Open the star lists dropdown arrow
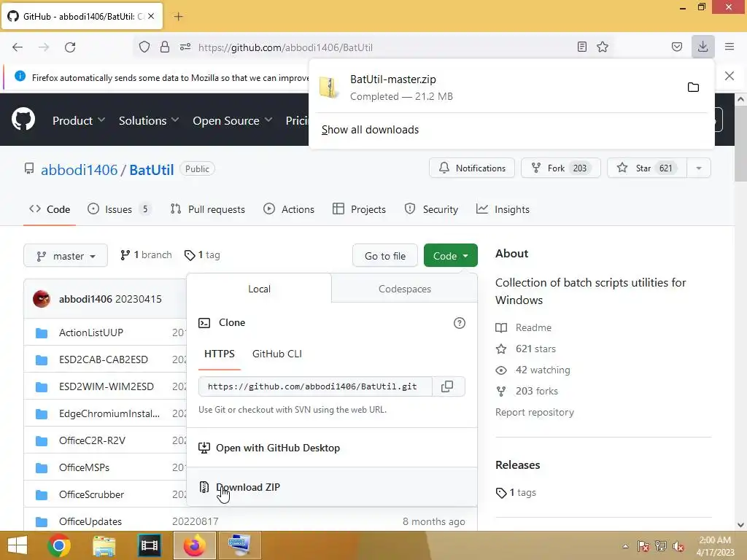 tap(699, 168)
